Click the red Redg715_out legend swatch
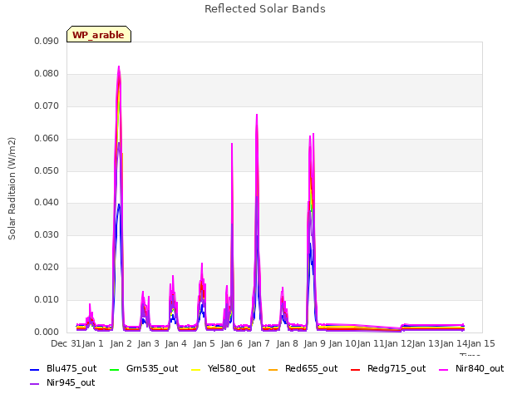The height and width of the screenshot is (399, 532). (x=355, y=369)
